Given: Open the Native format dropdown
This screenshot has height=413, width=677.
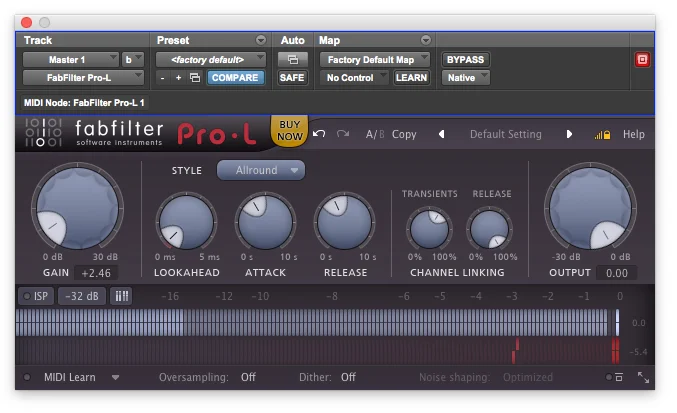Looking at the screenshot, I should (465, 78).
